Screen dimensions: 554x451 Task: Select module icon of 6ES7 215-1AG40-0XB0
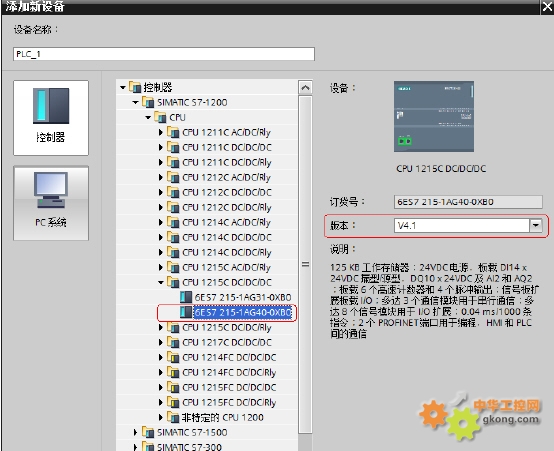186,312
